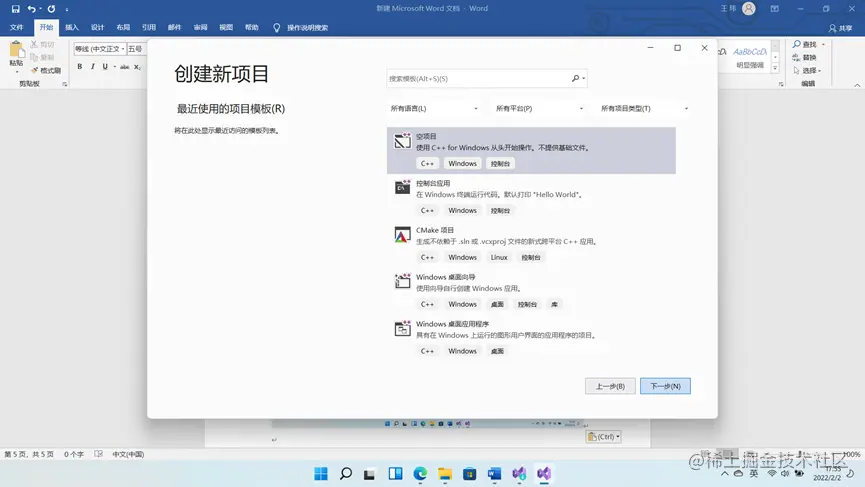Click the Linux tag on CMake 项目
The height and width of the screenshot is (487, 865).
click(x=499, y=258)
